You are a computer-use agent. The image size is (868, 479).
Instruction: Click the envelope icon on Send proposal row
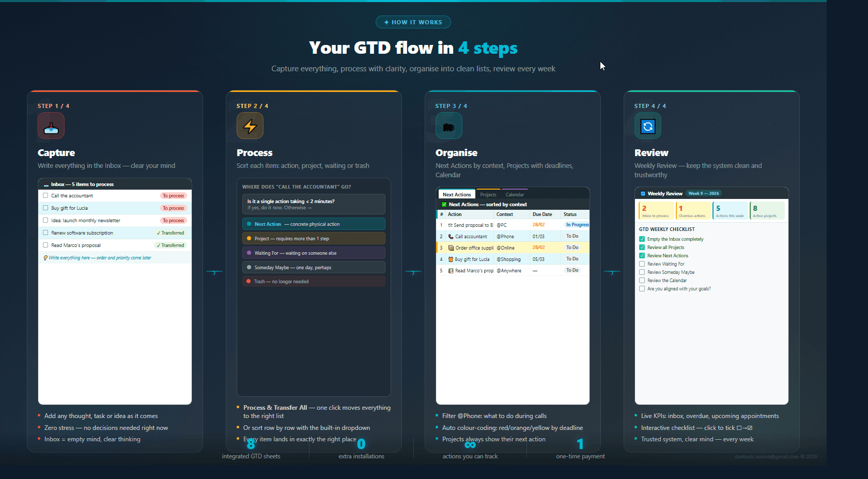(x=451, y=225)
